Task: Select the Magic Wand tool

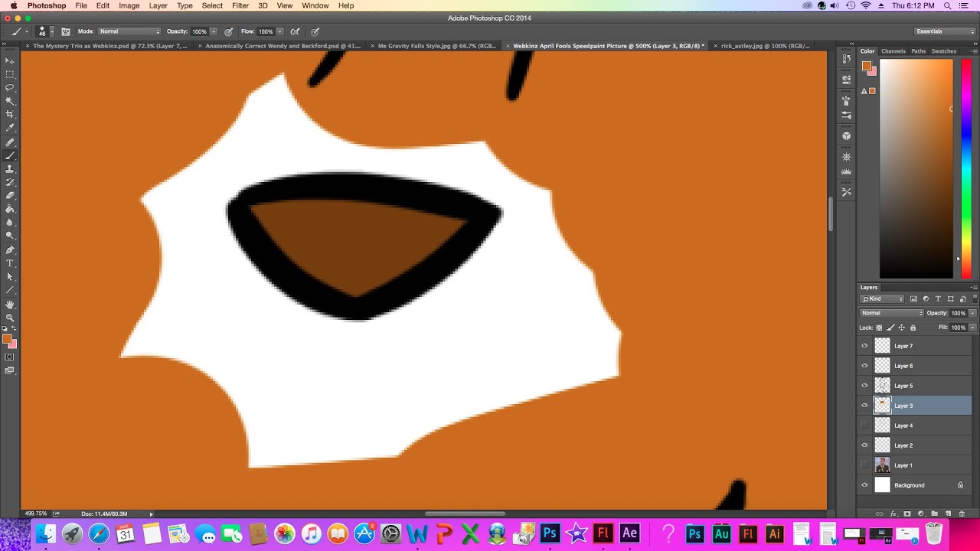Action: pyautogui.click(x=10, y=101)
